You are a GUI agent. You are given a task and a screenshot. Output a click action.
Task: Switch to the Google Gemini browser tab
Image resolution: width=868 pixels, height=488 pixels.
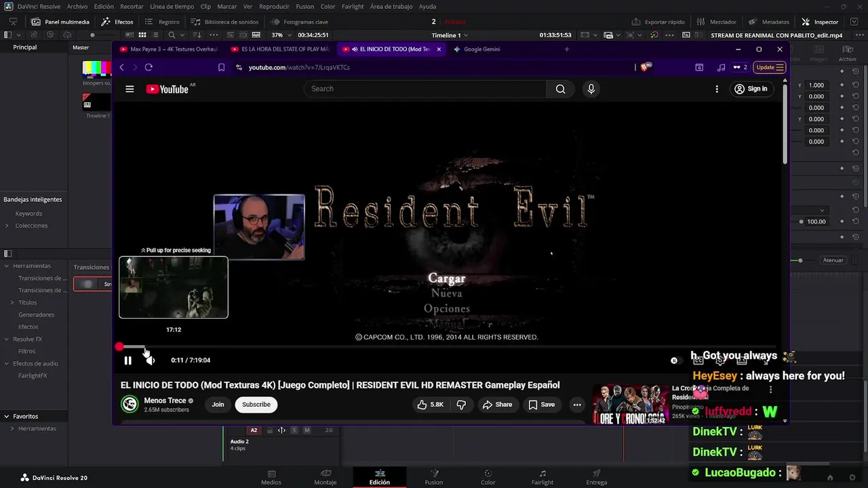(481, 49)
